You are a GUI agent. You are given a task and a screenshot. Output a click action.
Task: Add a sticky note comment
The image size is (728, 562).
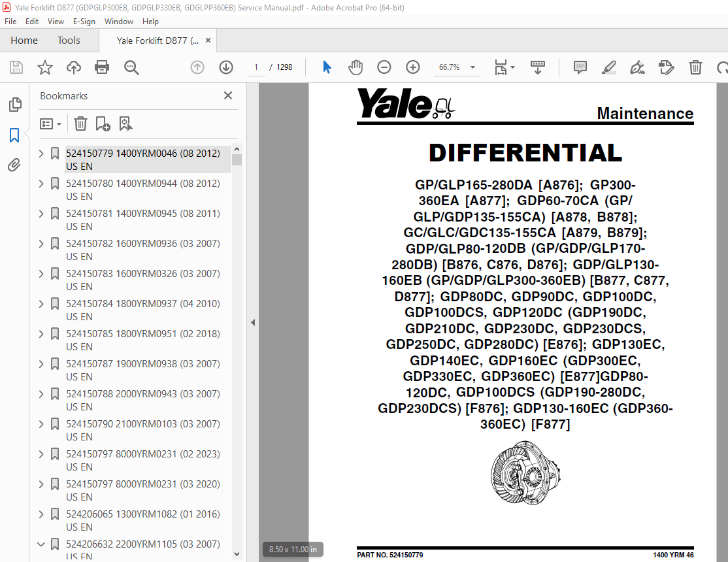(580, 67)
